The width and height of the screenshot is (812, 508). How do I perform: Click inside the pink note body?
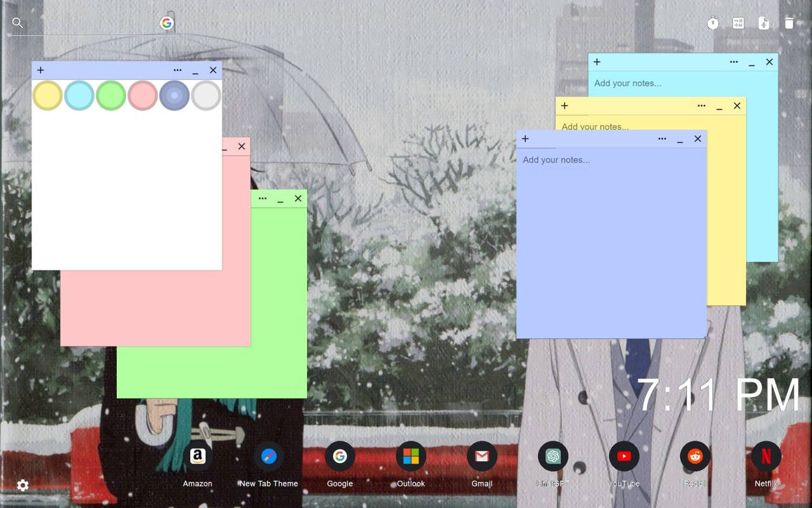155,308
